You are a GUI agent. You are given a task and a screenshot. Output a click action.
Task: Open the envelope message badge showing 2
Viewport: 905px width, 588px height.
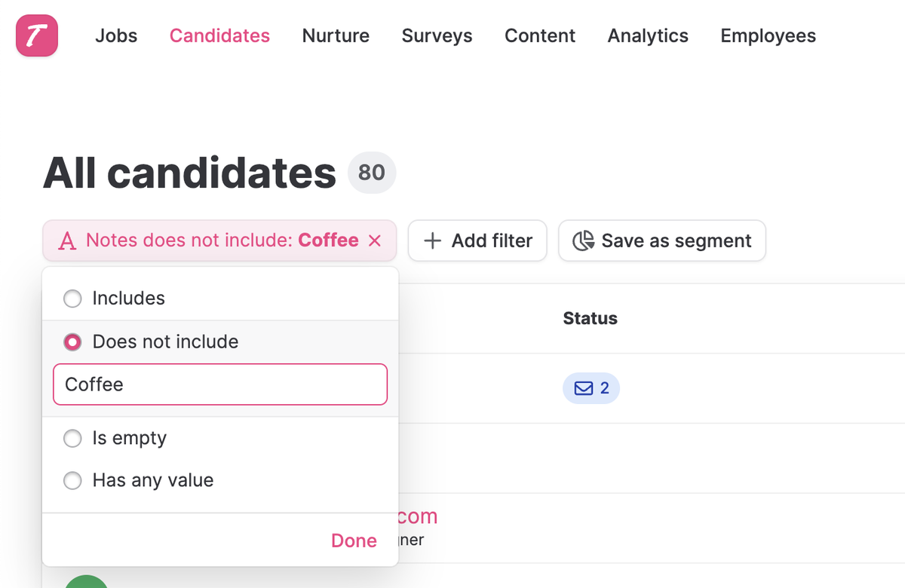[x=591, y=388]
